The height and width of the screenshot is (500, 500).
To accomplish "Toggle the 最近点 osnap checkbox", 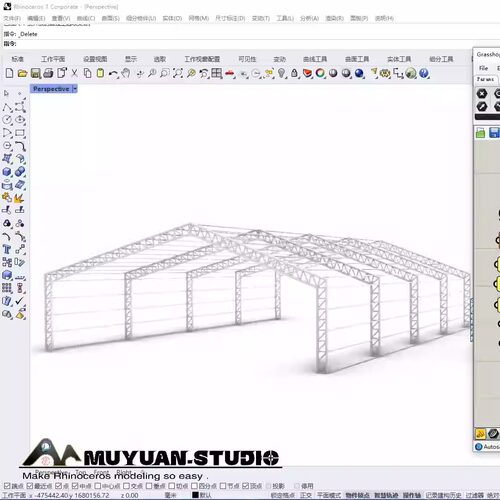I will 30,486.
